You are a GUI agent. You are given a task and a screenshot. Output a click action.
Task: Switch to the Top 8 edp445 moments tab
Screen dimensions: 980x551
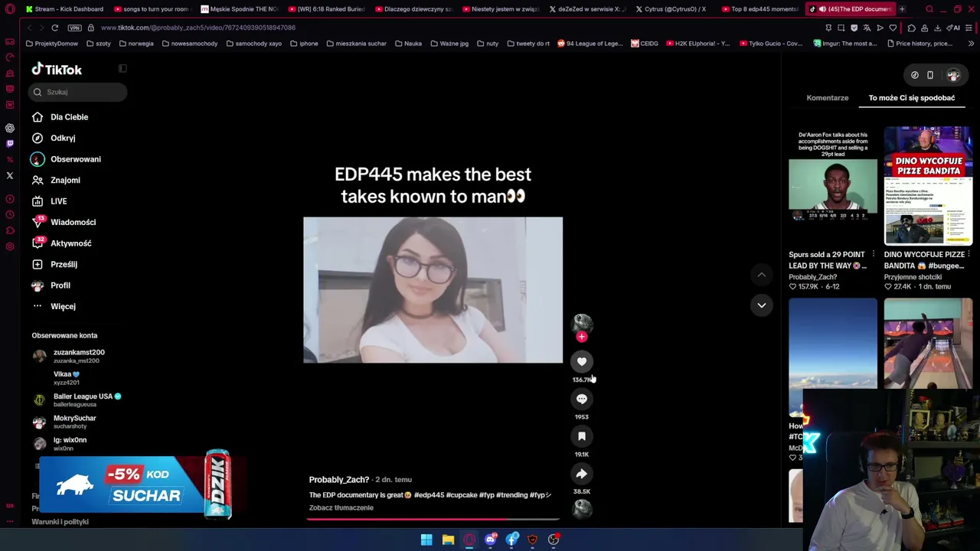[762, 9]
